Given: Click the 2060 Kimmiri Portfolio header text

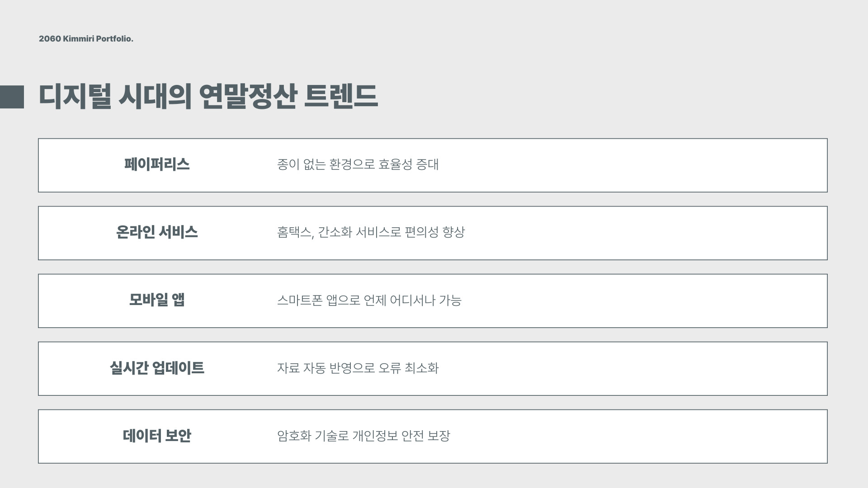Looking at the screenshot, I should pyautogui.click(x=86, y=39).
